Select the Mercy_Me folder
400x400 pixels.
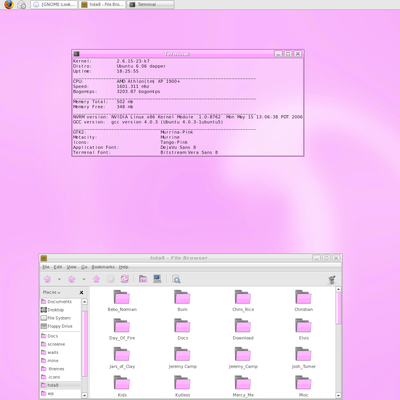tap(243, 387)
